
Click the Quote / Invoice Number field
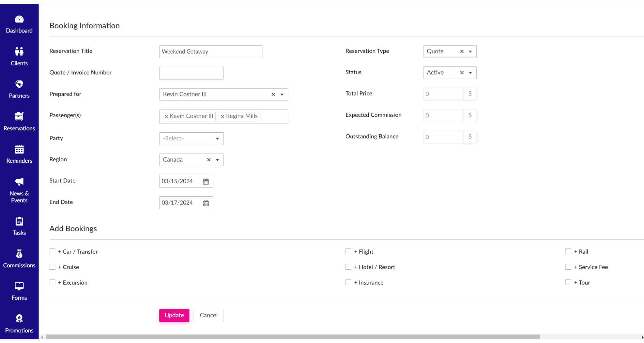click(x=191, y=73)
